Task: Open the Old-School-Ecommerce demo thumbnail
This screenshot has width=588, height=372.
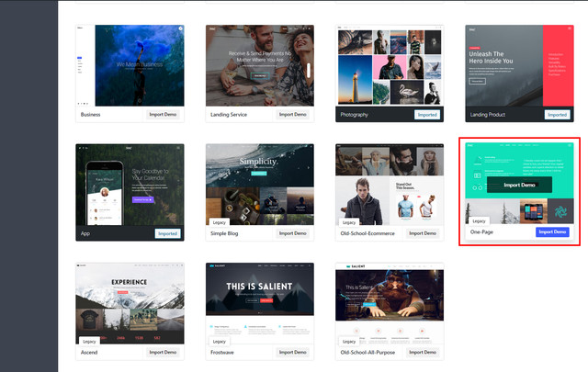Action: (390, 185)
